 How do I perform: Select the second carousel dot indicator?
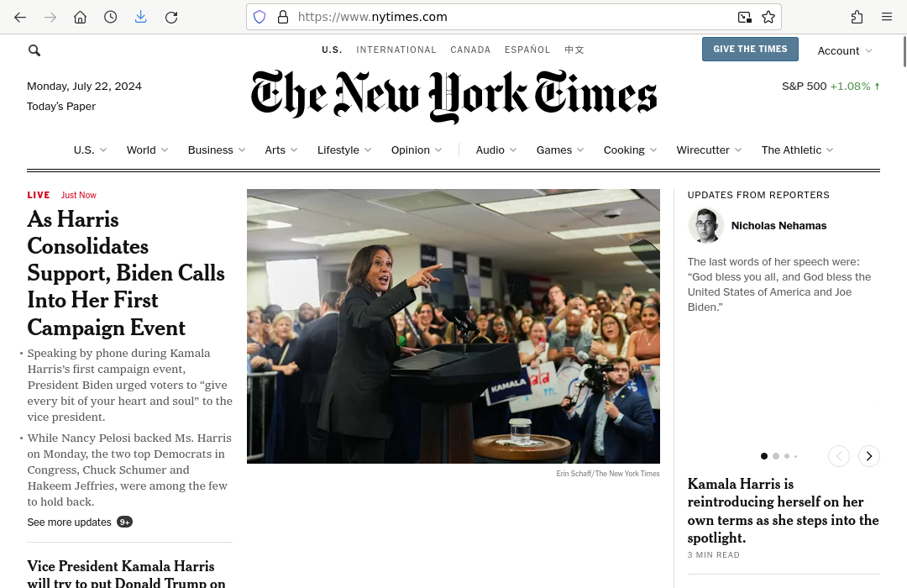point(776,456)
